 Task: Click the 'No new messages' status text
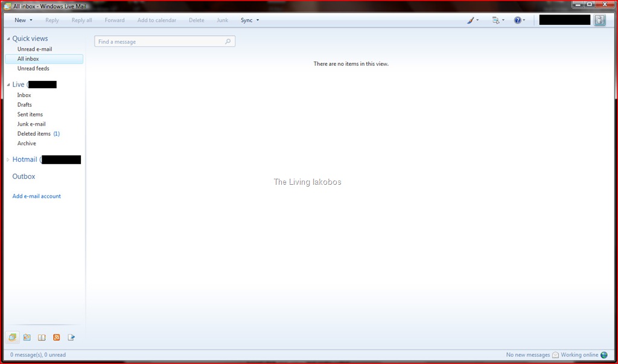pyautogui.click(x=527, y=355)
